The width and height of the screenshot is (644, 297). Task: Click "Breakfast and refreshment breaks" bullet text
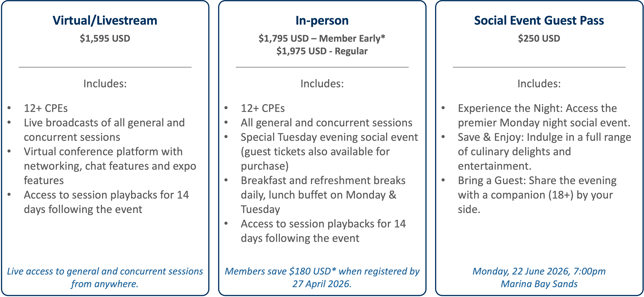click(x=323, y=181)
